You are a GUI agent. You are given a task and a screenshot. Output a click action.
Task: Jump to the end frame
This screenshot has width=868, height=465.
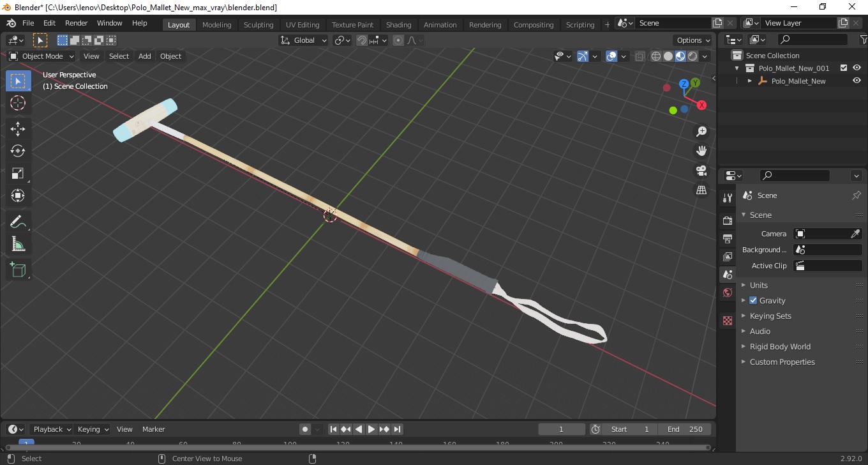397,429
